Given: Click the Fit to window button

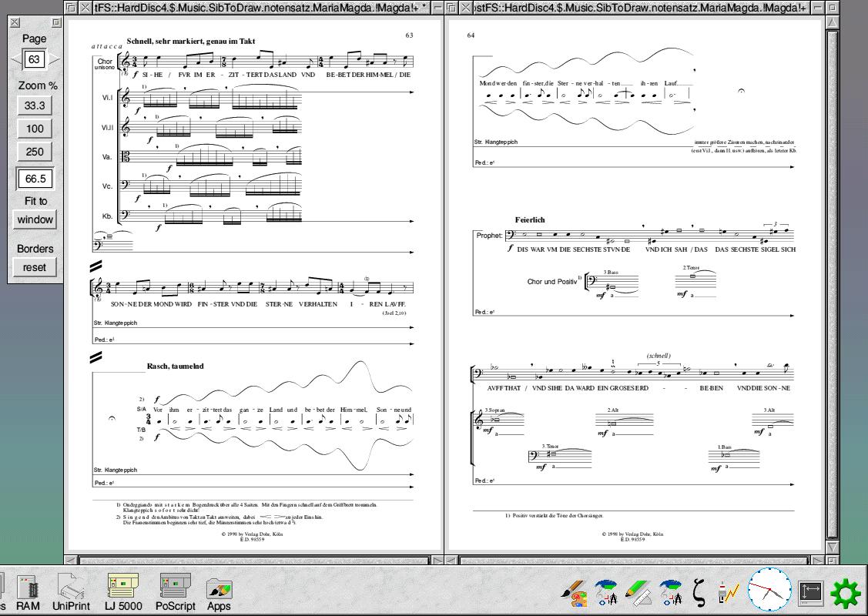Looking at the screenshot, I should [x=35, y=219].
